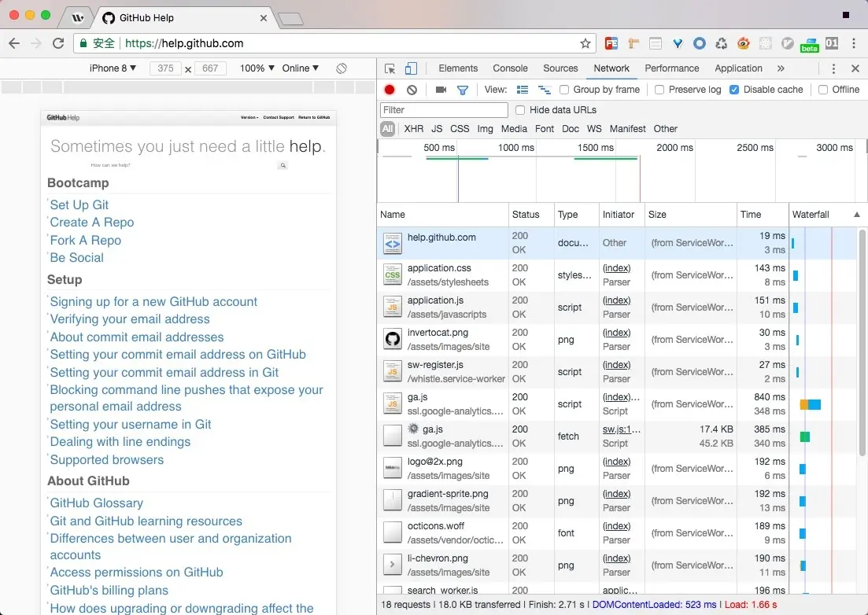Click the network request list scrollbar
The width and height of the screenshot is (868, 615).
[x=862, y=343]
